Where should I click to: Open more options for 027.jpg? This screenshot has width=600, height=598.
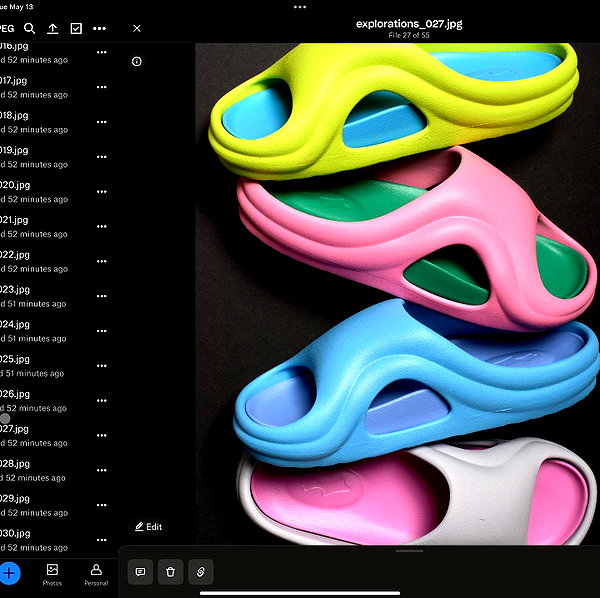pyautogui.click(x=102, y=435)
